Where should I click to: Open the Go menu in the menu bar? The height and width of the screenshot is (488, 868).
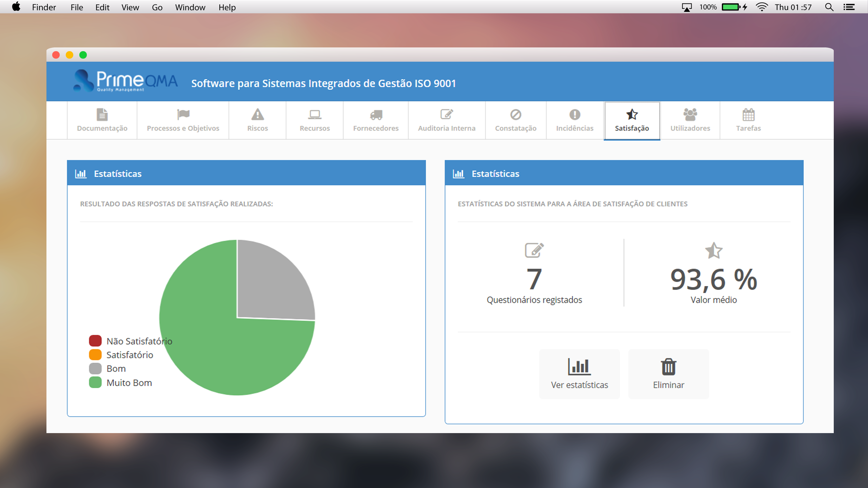[x=157, y=7]
